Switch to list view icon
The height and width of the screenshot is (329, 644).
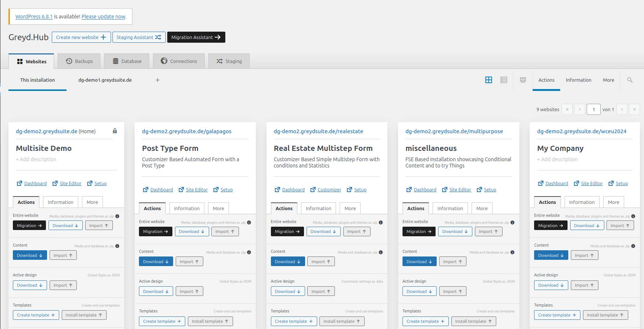(x=504, y=80)
